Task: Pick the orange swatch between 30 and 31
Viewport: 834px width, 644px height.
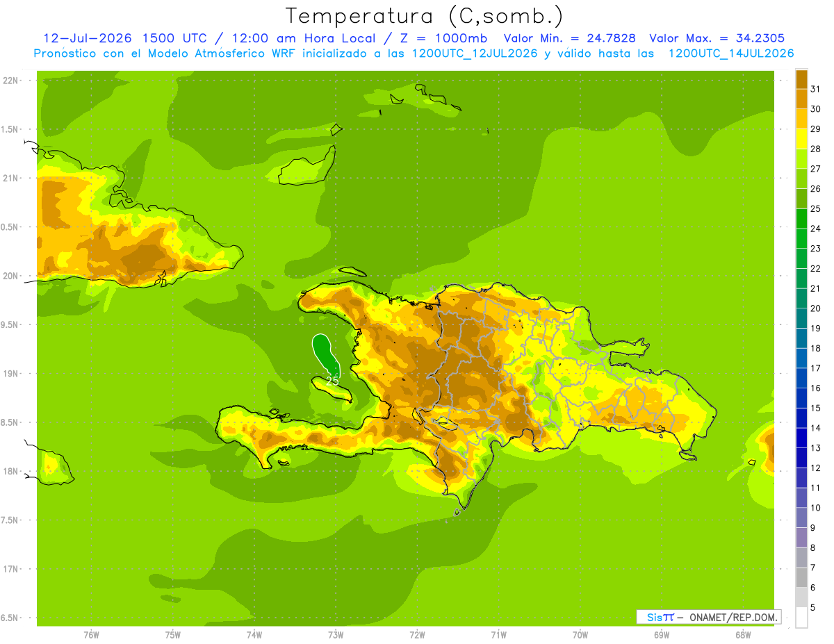Action: (x=801, y=99)
